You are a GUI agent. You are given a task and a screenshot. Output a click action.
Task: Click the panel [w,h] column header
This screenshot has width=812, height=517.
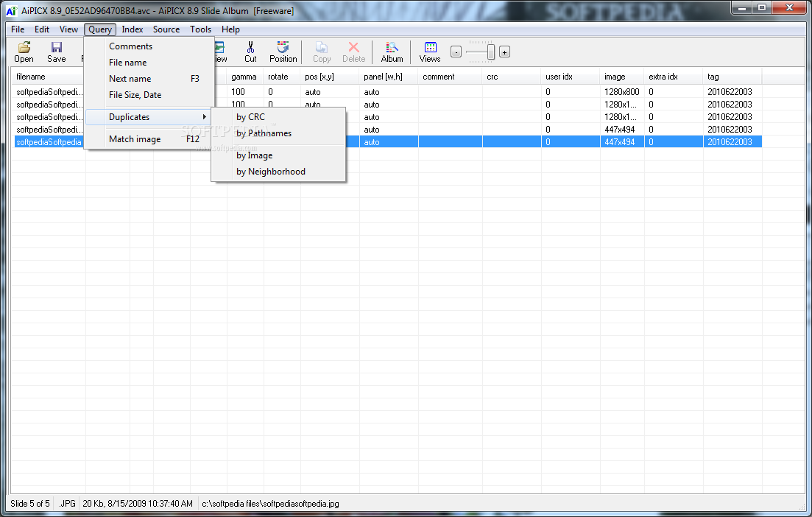coord(389,77)
